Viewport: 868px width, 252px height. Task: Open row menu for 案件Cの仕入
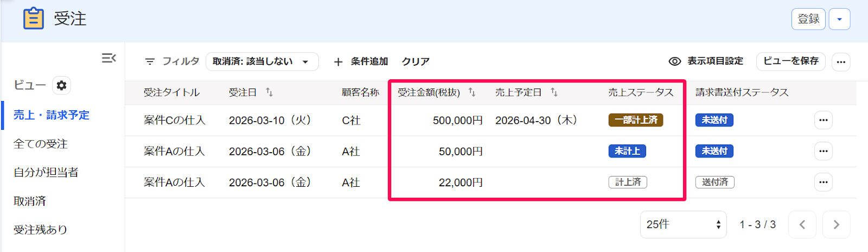coord(824,120)
